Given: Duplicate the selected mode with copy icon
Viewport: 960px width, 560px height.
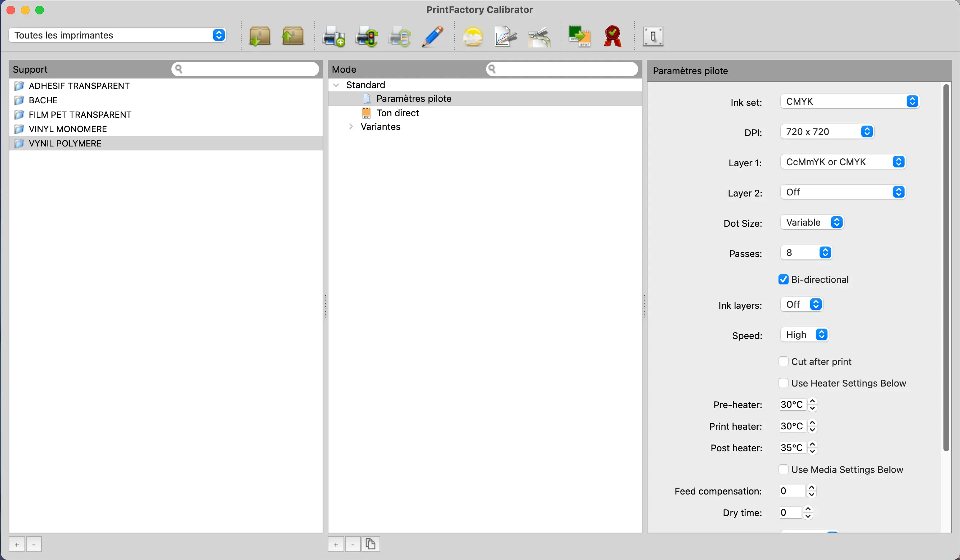Looking at the screenshot, I should [x=371, y=544].
